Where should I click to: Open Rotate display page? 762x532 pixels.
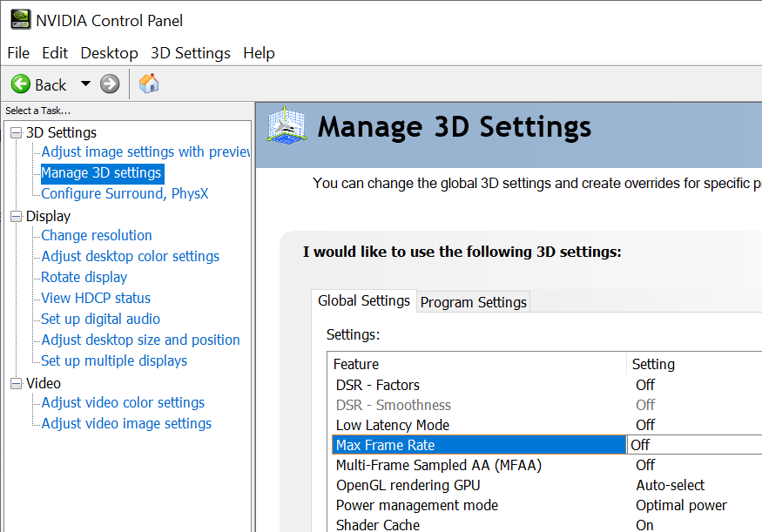pos(84,278)
